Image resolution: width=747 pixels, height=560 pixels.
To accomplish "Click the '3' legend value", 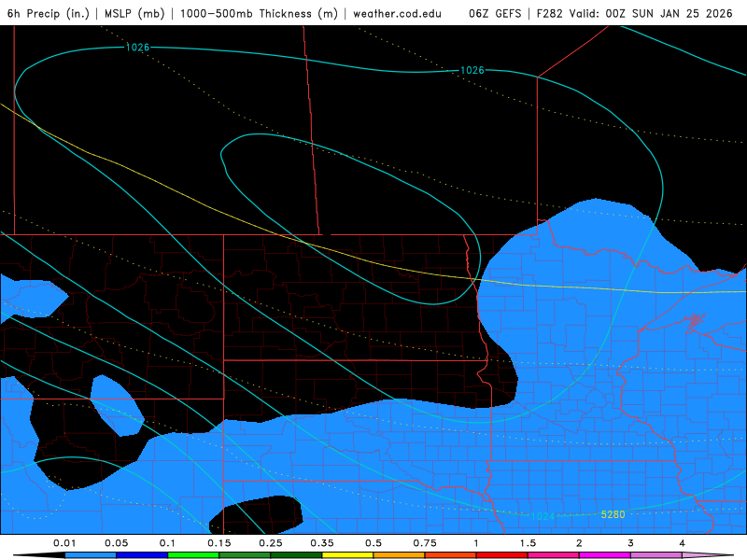I will tap(630, 543).
